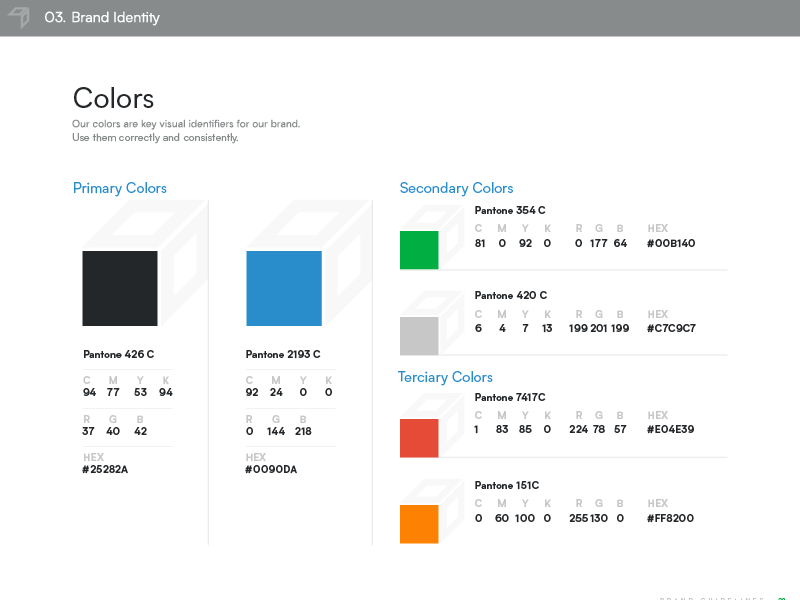Viewport: 800px width, 600px height.
Task: Click the small green icon in the footer
Action: click(x=782, y=597)
